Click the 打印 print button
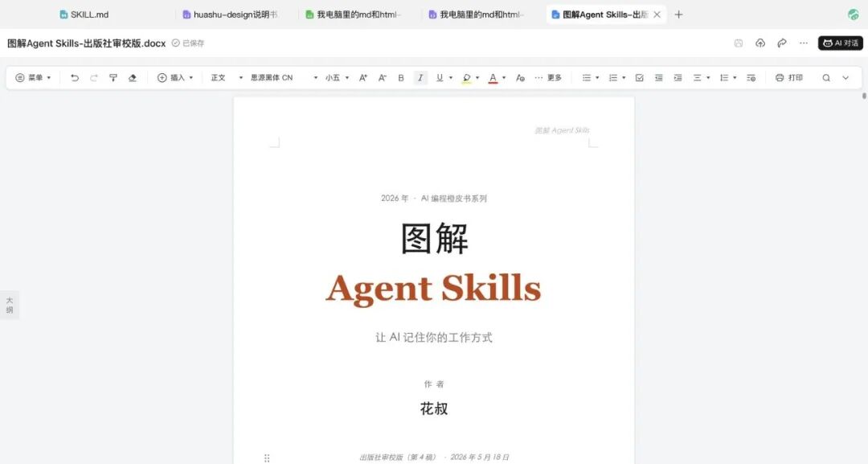Image resolution: width=868 pixels, height=464 pixels. tap(789, 78)
